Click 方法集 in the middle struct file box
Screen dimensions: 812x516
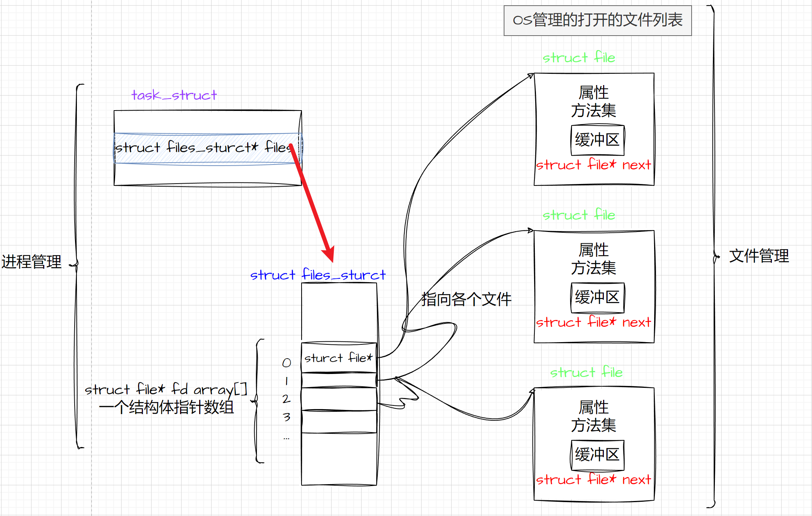coord(594,268)
